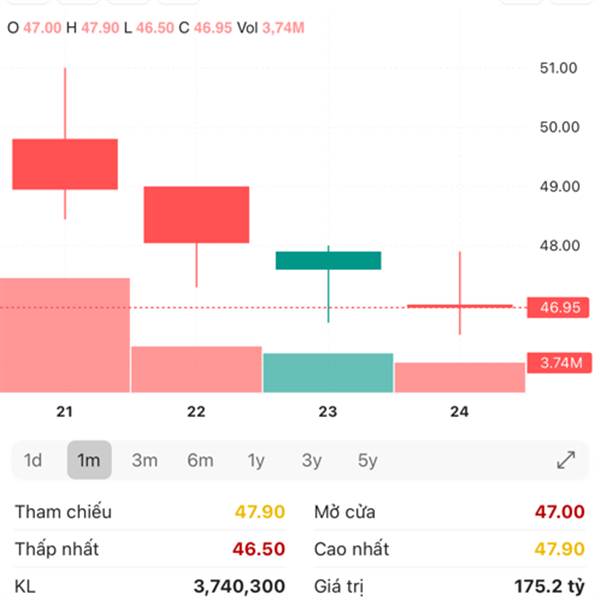Viewport: 600px width, 600px height.
Task: Select the 1d timeframe tab
Action: [33, 461]
